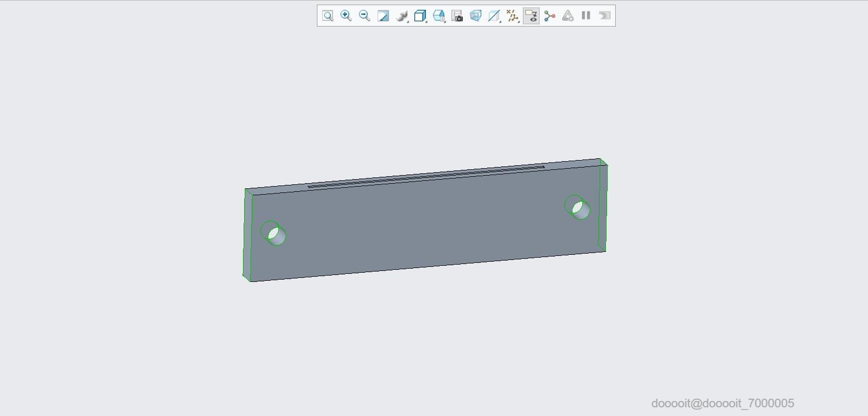Open the display style cube dropdown
The width and height of the screenshot is (868, 416).
pyautogui.click(x=421, y=16)
